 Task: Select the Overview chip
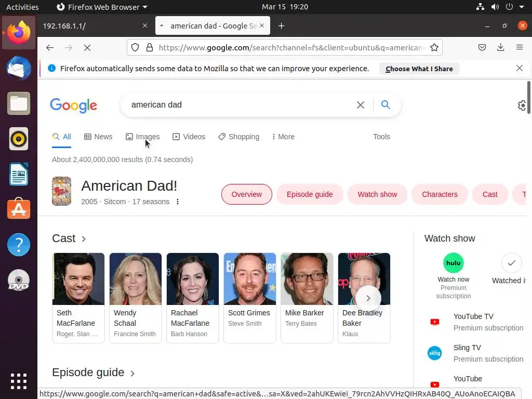click(x=247, y=194)
